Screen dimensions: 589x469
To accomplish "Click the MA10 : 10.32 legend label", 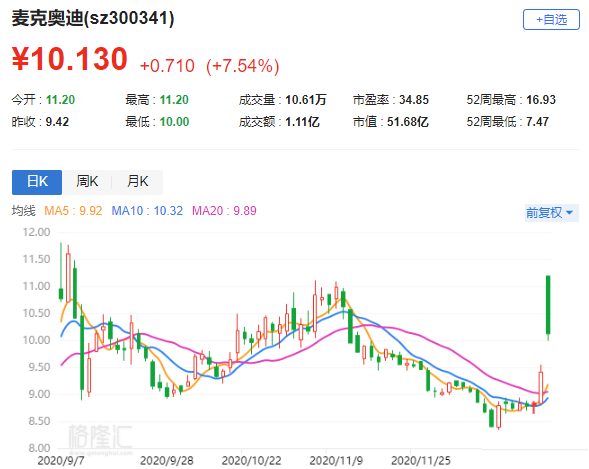I will click(x=147, y=211).
